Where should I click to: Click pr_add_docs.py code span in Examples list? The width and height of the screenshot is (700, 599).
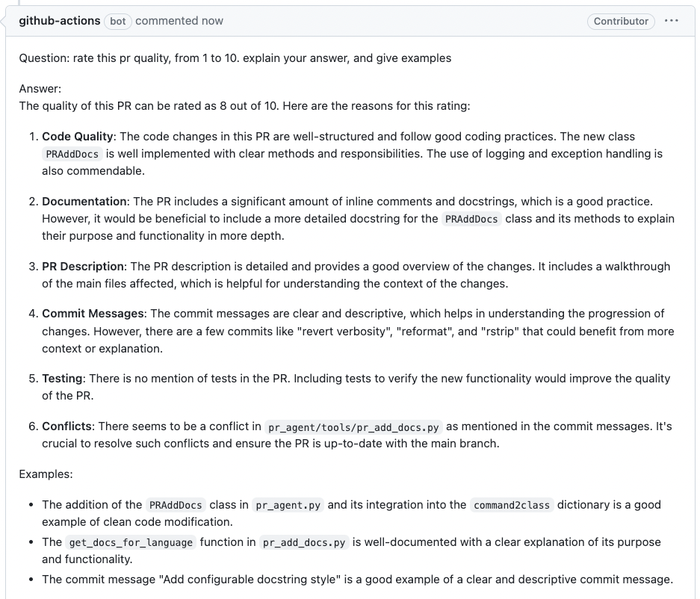[304, 543]
